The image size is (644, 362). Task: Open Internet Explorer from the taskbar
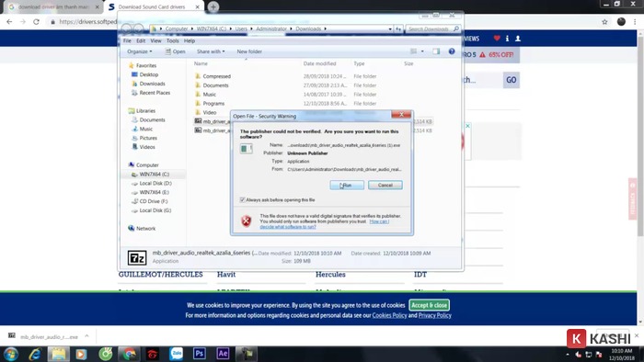pos(35,354)
